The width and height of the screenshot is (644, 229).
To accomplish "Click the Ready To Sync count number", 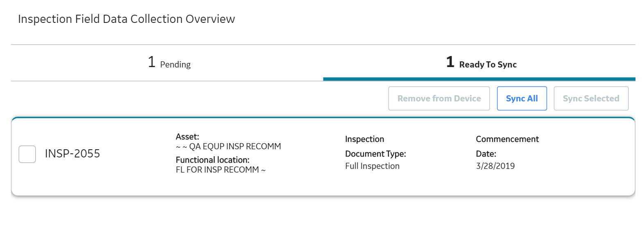I will 450,62.
